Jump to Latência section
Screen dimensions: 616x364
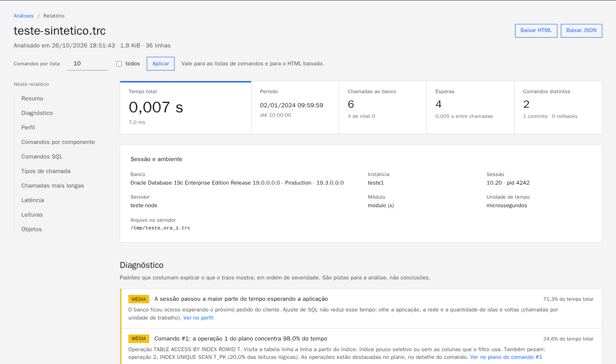[33, 200]
